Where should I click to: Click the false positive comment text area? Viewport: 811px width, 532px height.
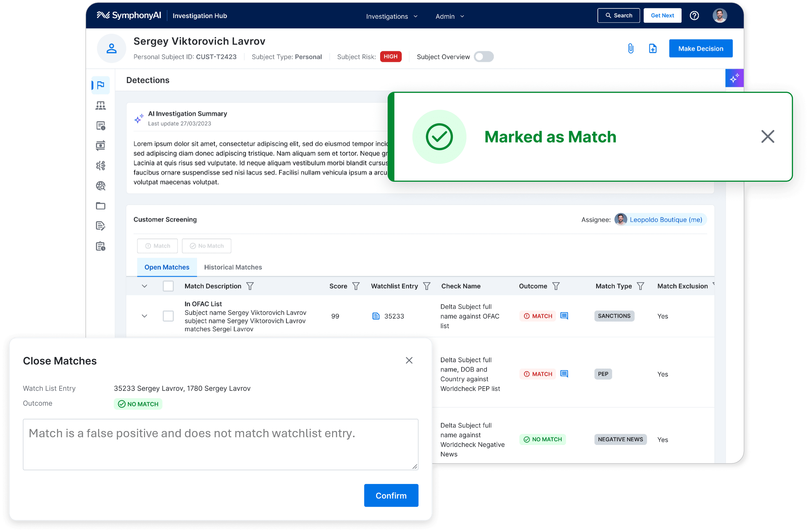point(221,444)
